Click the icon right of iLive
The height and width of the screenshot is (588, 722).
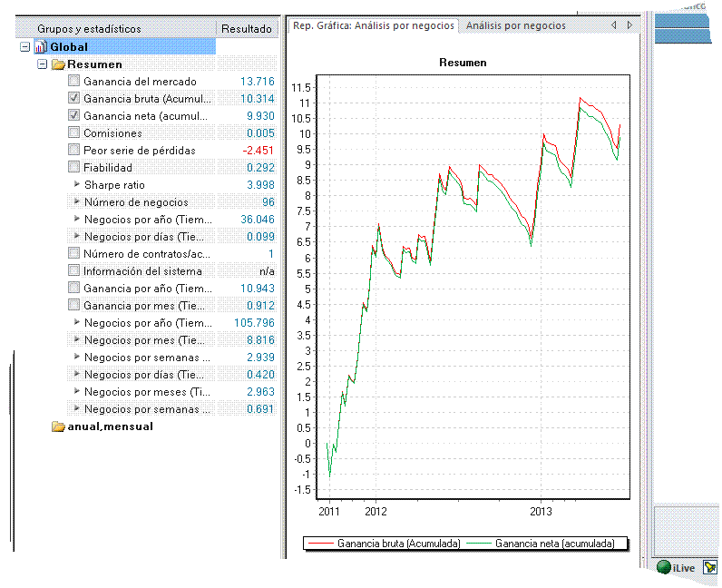pyautogui.click(x=709, y=567)
